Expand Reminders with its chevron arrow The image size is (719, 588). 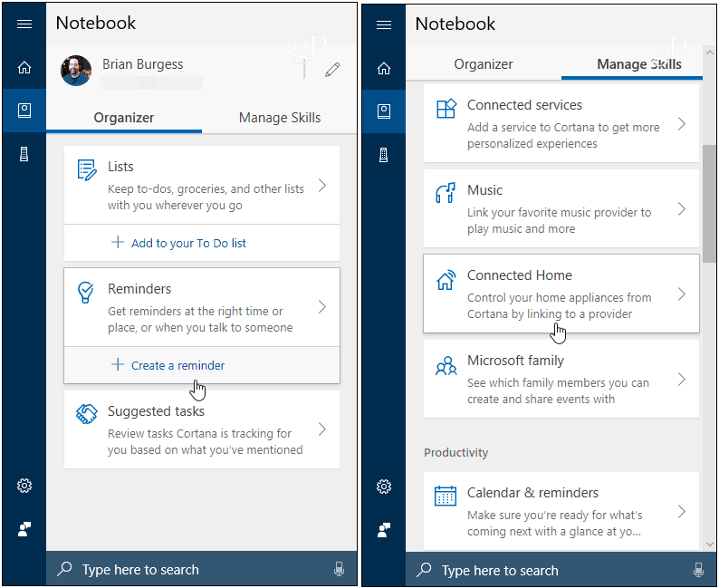tap(322, 307)
